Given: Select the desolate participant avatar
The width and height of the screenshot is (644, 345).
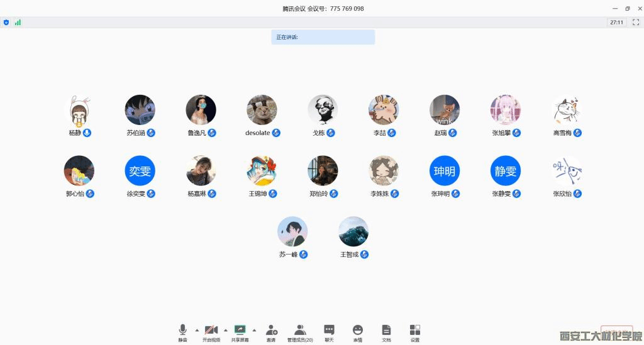Looking at the screenshot, I should tap(262, 110).
